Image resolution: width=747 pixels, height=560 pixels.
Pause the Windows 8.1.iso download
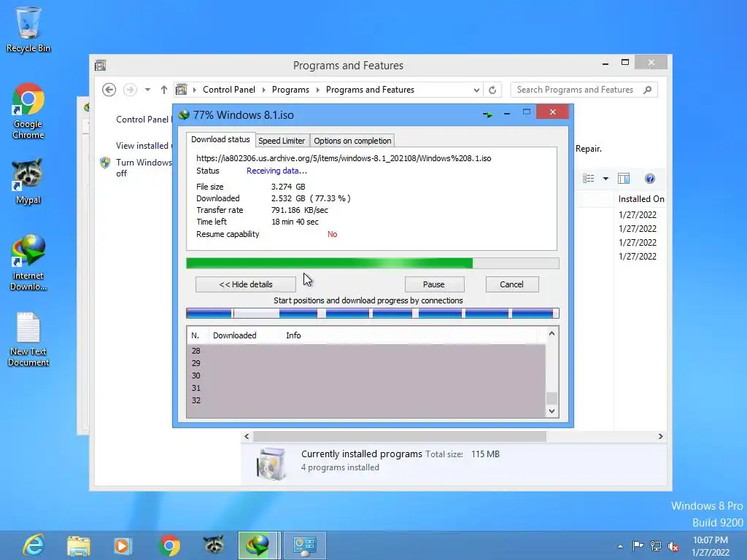[434, 284]
